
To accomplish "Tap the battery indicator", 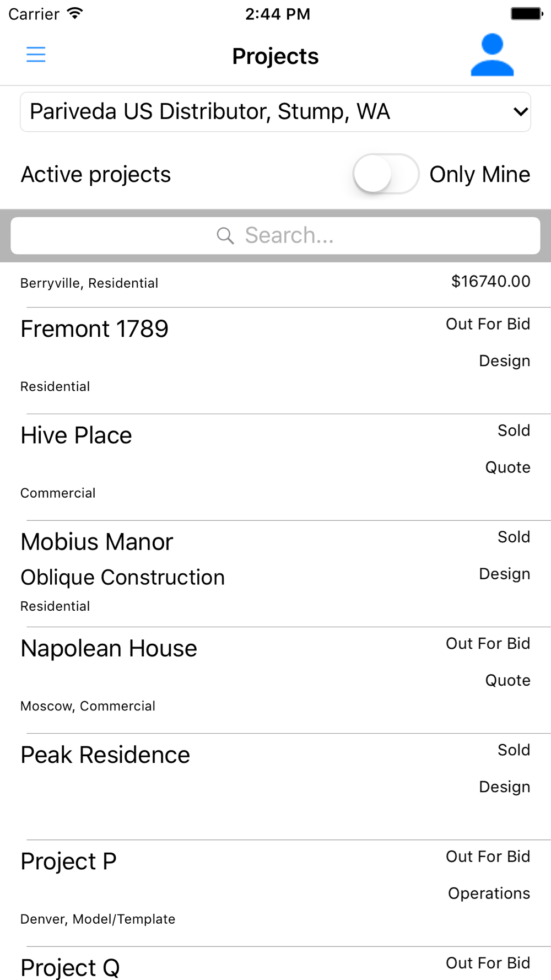I will [x=527, y=13].
